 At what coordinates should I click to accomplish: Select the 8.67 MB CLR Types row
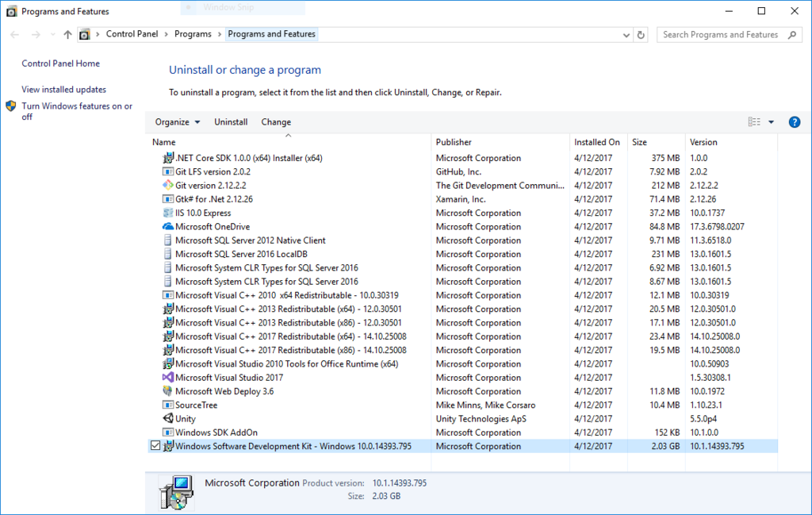tap(463, 282)
